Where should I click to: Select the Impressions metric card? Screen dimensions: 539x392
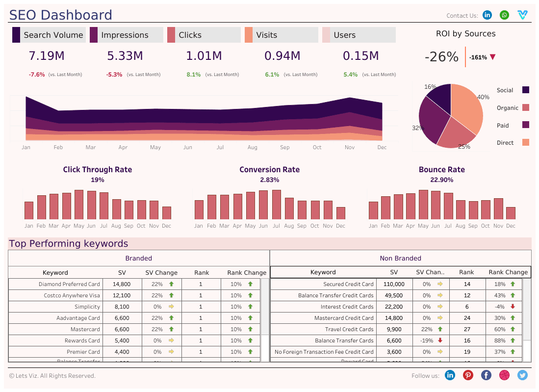(126, 35)
